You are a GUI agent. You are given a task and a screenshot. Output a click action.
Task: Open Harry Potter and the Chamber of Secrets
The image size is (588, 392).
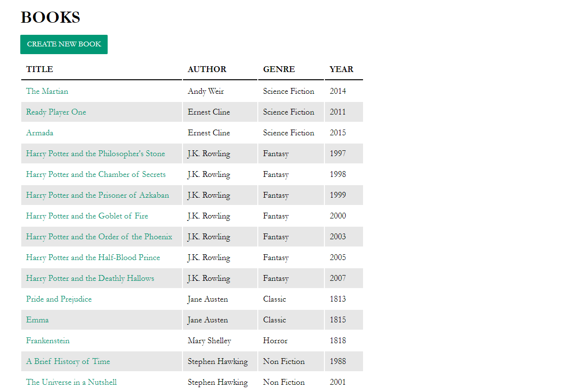[95, 174]
